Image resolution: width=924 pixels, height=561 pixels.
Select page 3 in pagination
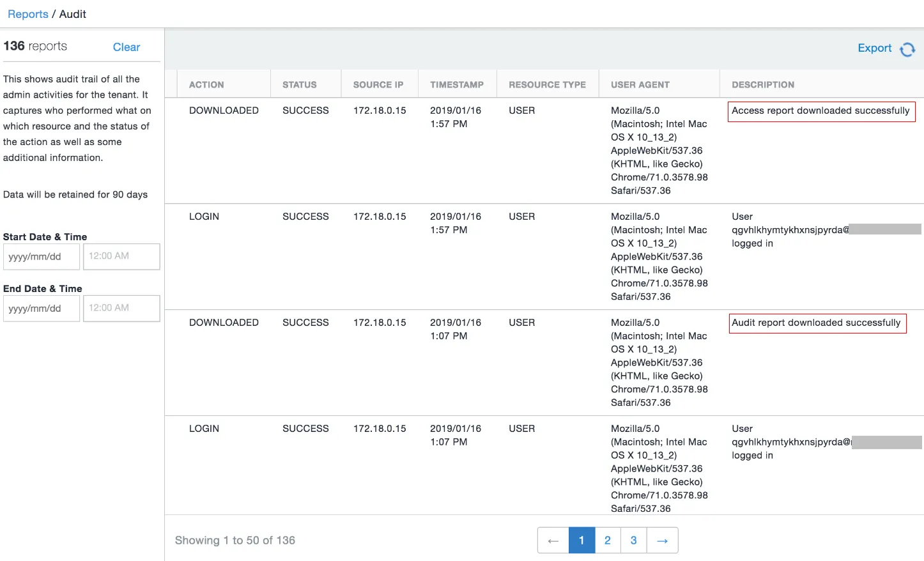[x=634, y=541]
